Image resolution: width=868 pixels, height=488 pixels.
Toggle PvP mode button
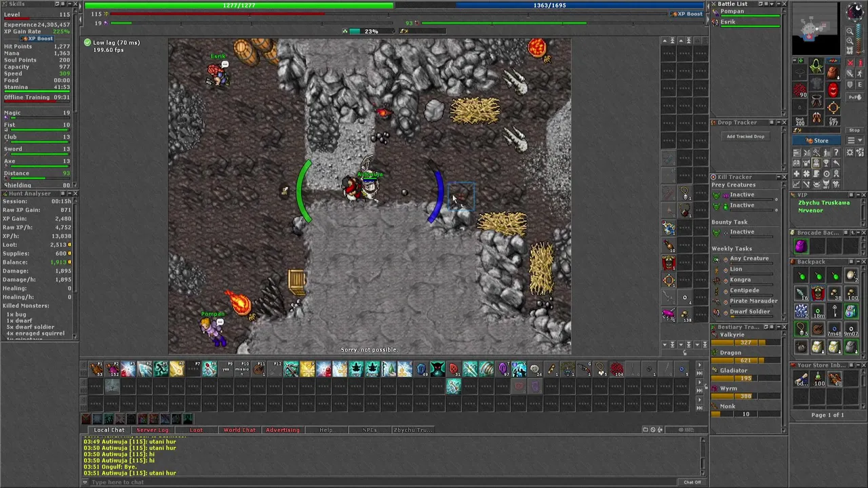click(854, 97)
